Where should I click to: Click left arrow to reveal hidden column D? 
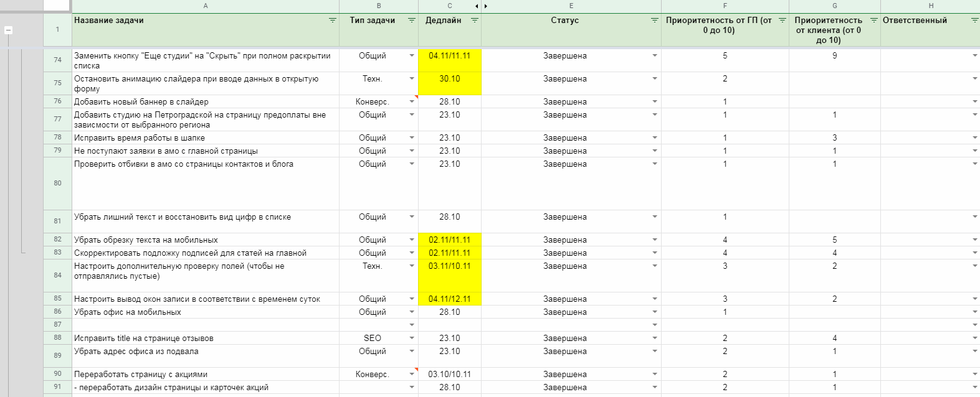477,6
